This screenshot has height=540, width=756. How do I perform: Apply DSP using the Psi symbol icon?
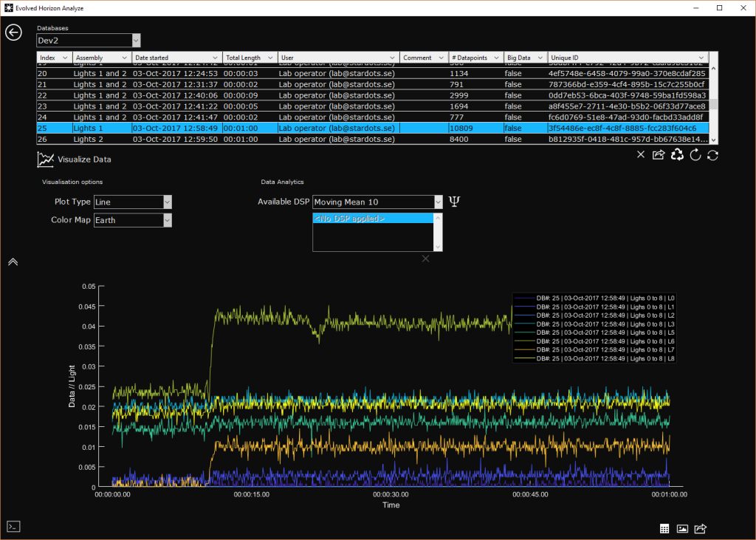[455, 202]
